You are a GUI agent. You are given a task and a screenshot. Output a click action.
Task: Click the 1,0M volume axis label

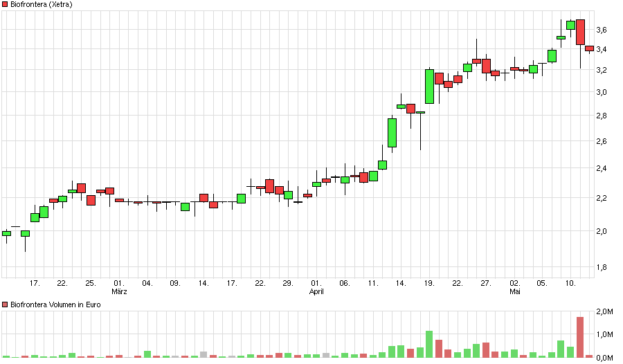click(x=604, y=335)
